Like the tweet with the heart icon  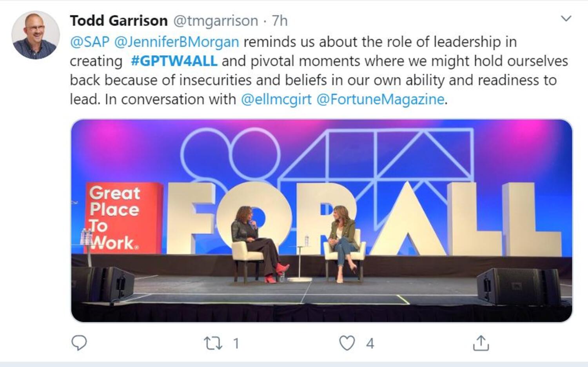click(x=347, y=343)
